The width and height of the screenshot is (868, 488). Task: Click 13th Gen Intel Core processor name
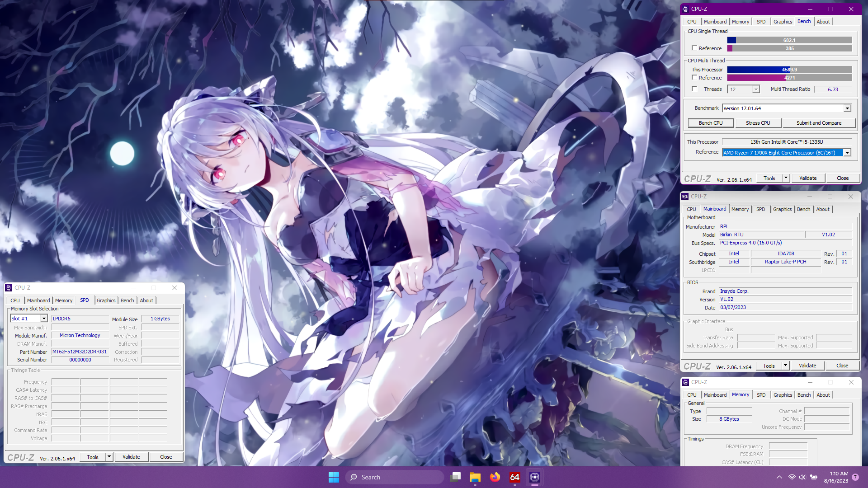click(787, 142)
